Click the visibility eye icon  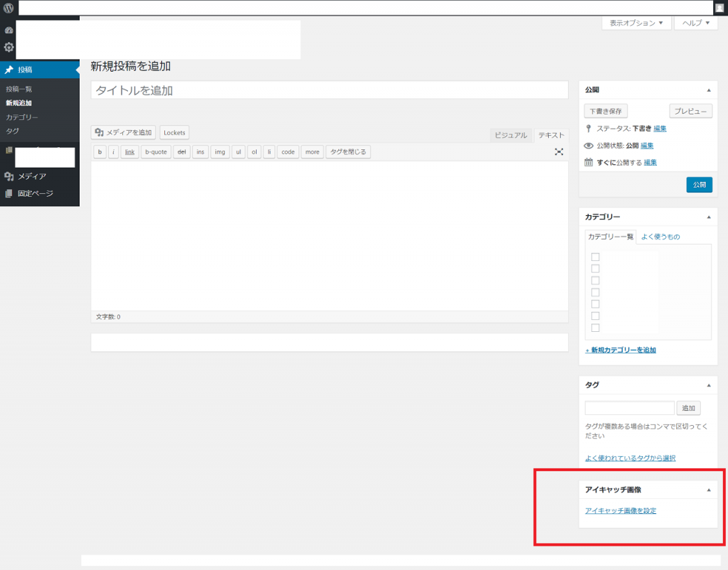click(x=588, y=146)
